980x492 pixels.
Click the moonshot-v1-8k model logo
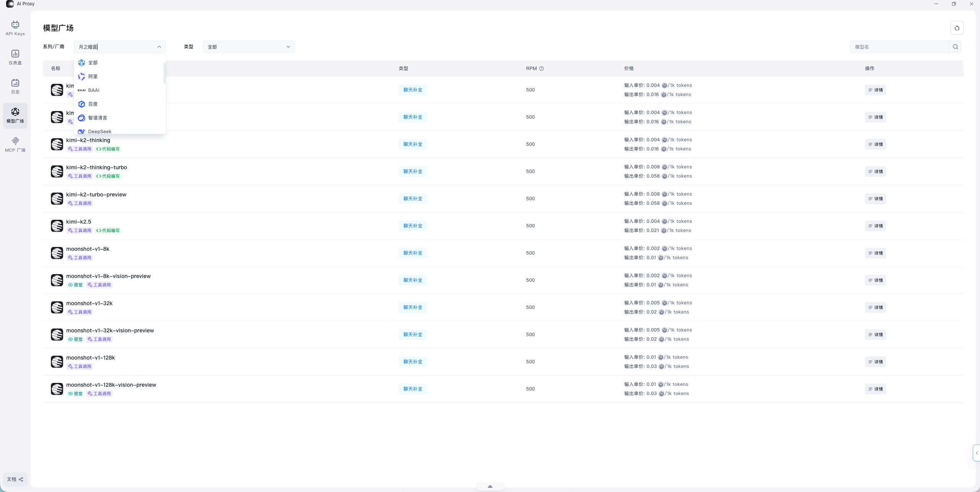tap(57, 253)
